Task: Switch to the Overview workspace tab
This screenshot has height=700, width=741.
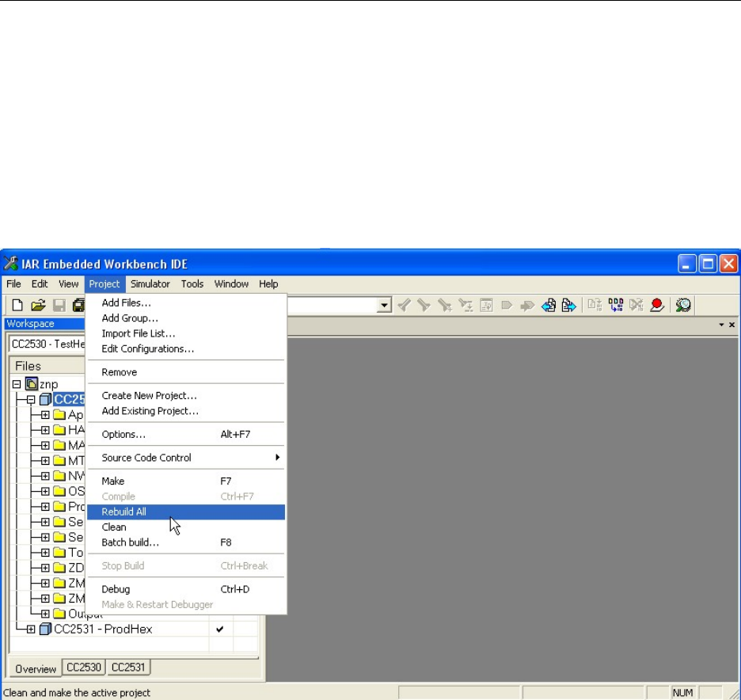Action: coord(36,669)
